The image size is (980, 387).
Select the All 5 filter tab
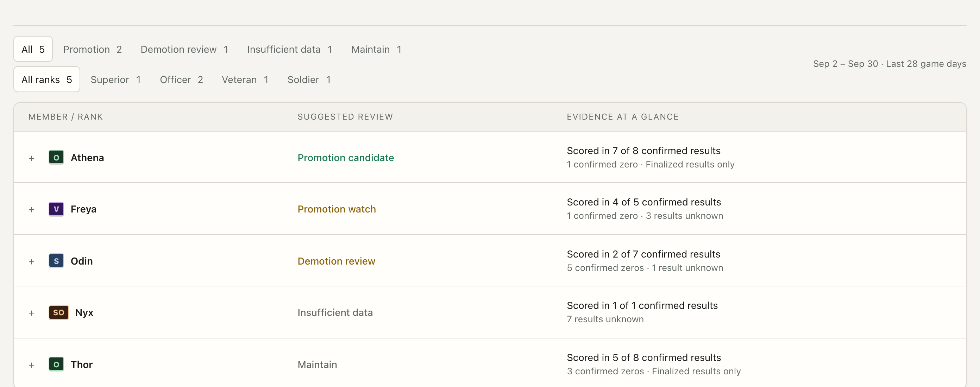[33, 49]
